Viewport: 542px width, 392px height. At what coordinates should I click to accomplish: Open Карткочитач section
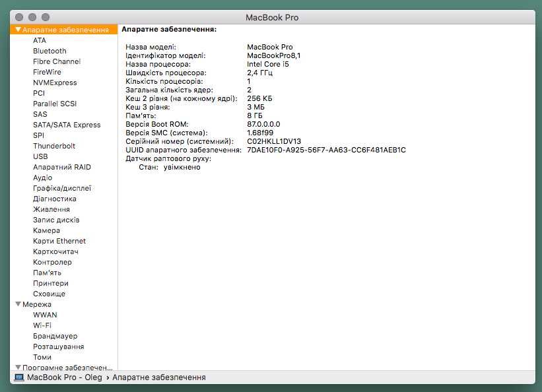click(x=55, y=251)
